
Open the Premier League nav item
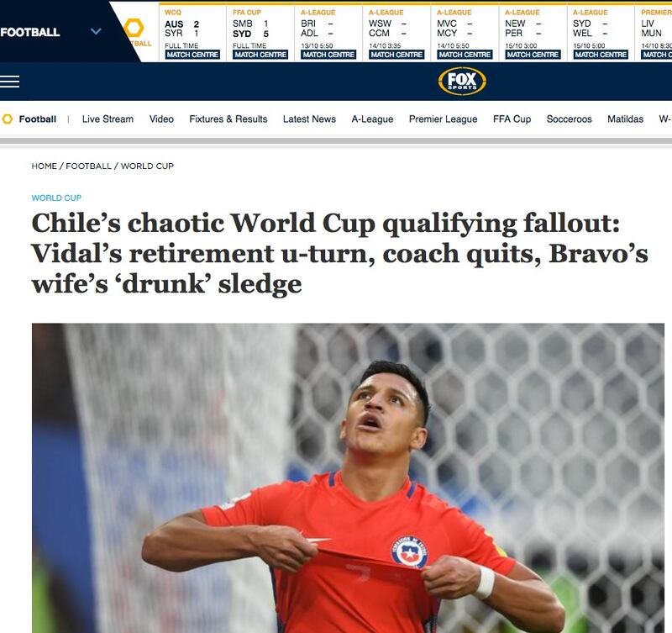pyautogui.click(x=444, y=119)
